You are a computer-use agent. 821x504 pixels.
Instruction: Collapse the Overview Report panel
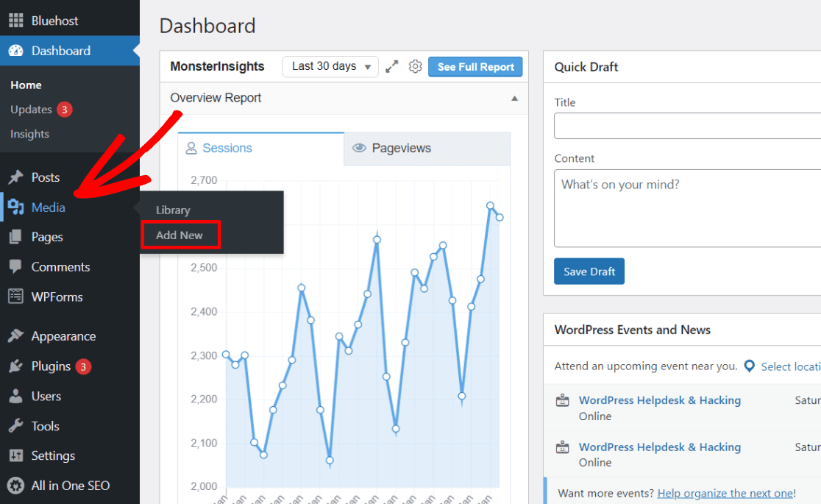[514, 99]
